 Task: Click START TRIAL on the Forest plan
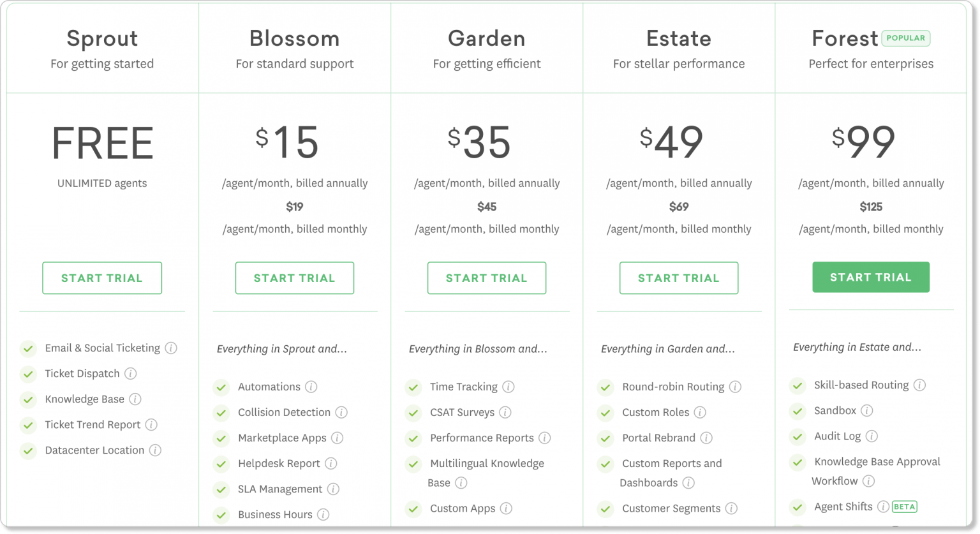point(871,277)
